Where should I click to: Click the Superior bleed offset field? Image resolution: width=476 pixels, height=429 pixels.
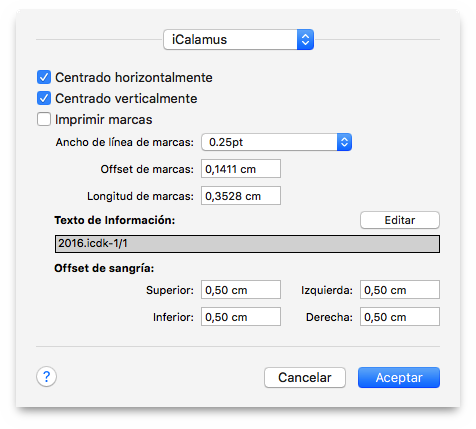241,290
